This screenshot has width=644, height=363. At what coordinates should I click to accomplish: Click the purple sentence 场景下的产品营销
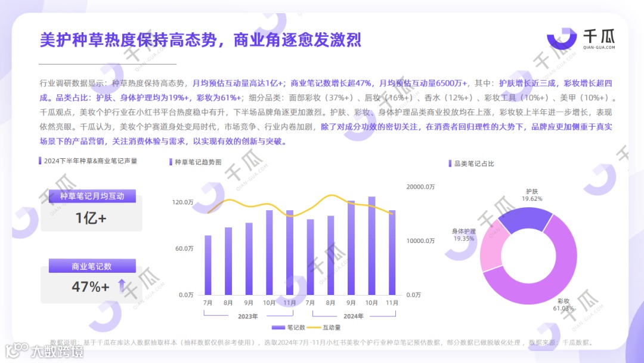pos(165,141)
